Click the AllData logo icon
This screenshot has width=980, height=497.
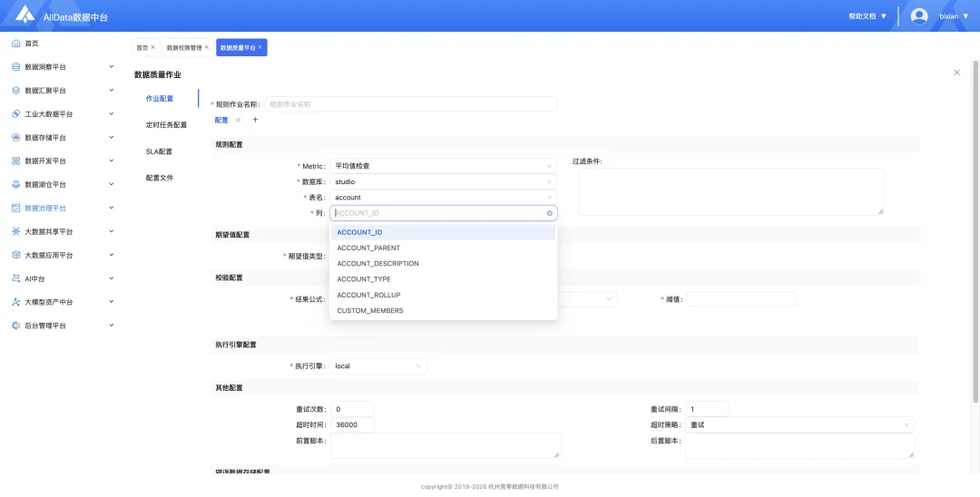pos(25,15)
